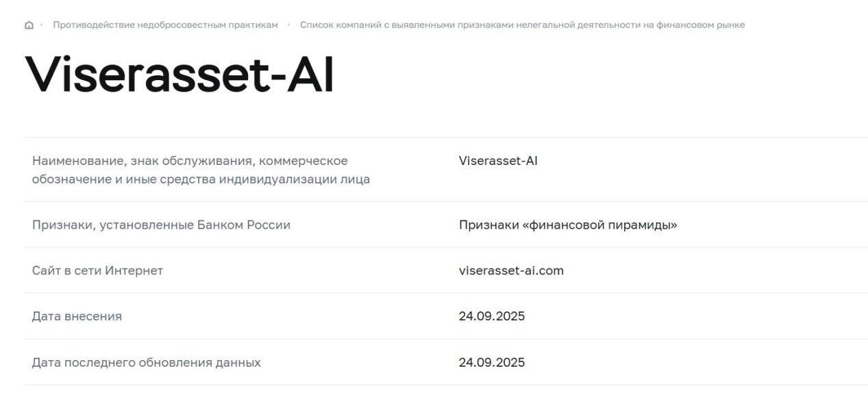Click 'Признаки, установленные Банком России' label
868x410 pixels.
161,225
